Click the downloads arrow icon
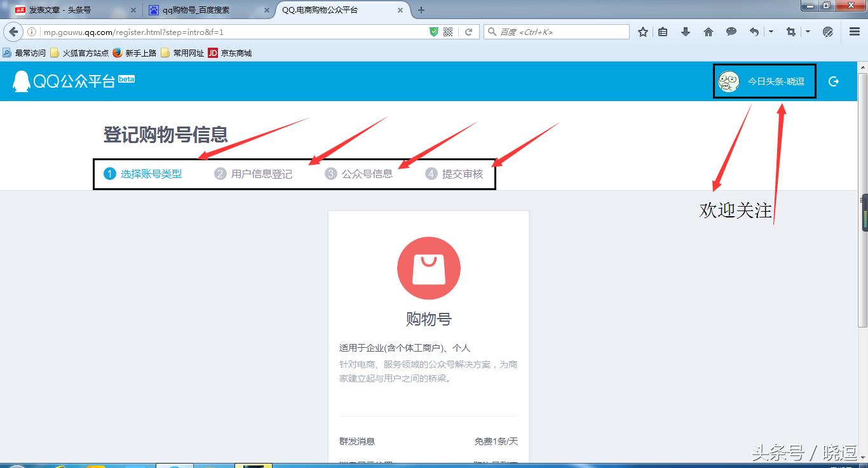868x468 pixels. pyautogui.click(x=686, y=31)
